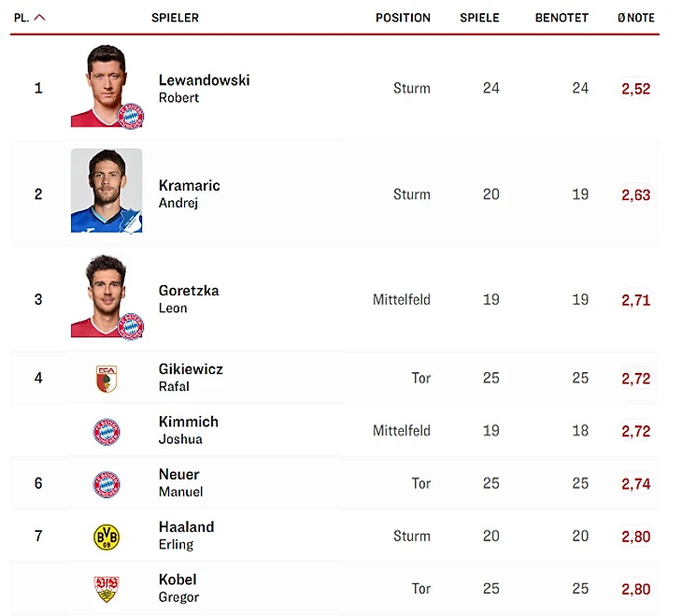Open Andrej Kramaric's player photo

pyautogui.click(x=107, y=191)
